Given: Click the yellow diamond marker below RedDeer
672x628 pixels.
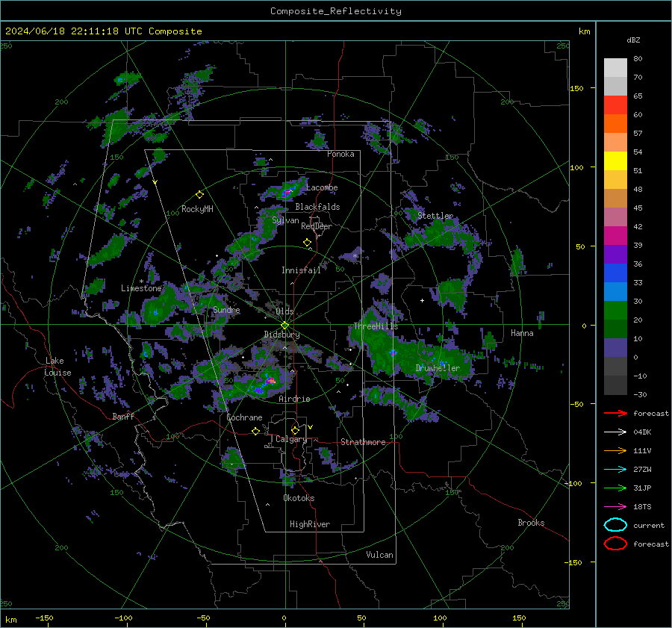Looking at the screenshot, I should tap(307, 243).
